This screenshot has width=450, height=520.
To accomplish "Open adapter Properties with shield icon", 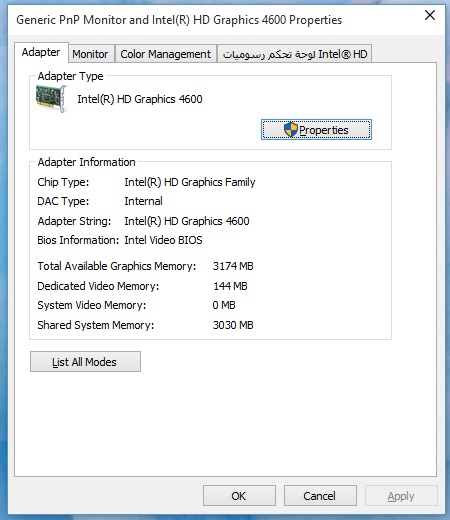I will point(316,130).
